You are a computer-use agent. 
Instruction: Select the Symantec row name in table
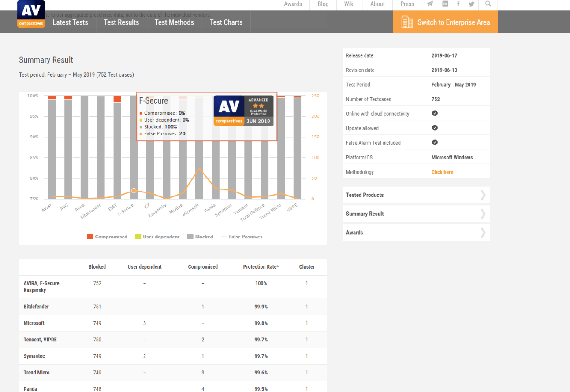click(x=34, y=356)
